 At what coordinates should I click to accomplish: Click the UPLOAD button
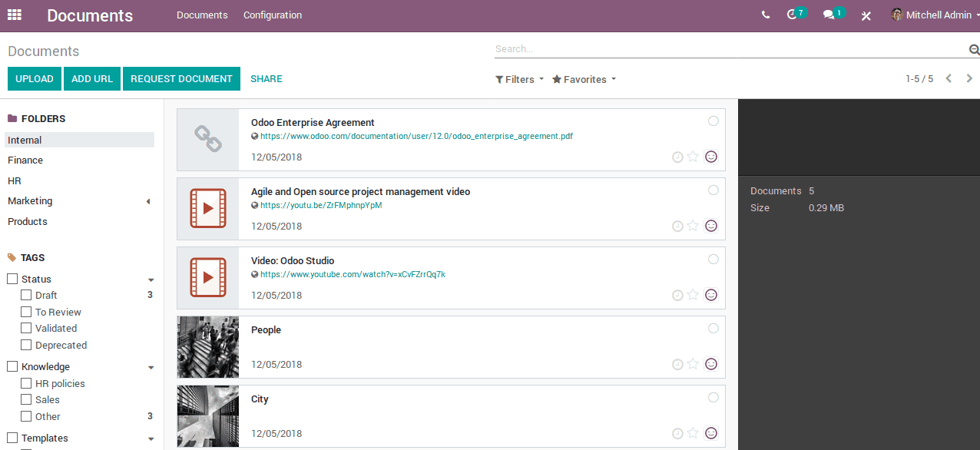tap(35, 78)
